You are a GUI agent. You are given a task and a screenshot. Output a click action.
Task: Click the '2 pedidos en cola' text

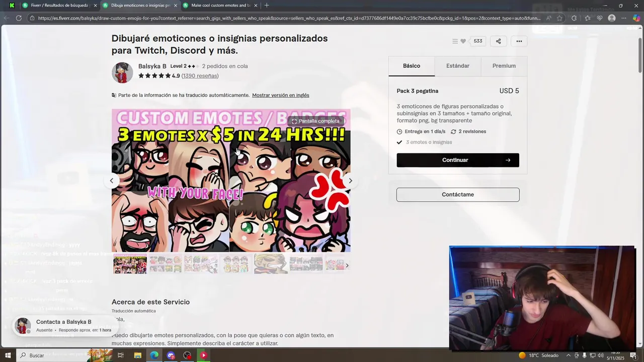tap(225, 66)
